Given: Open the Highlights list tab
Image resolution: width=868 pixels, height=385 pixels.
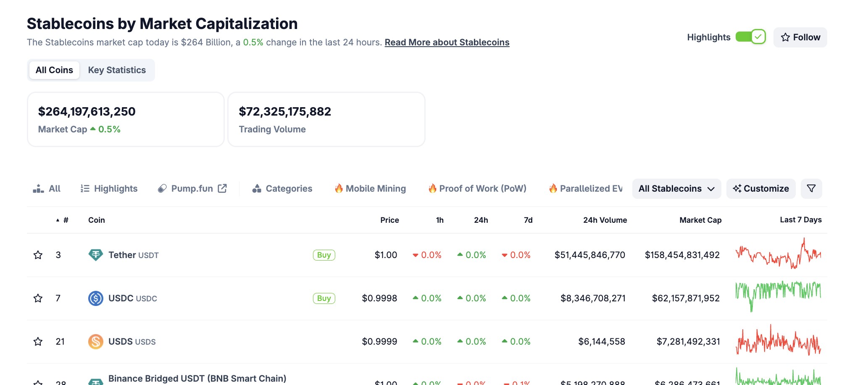Looking at the screenshot, I should coord(109,188).
